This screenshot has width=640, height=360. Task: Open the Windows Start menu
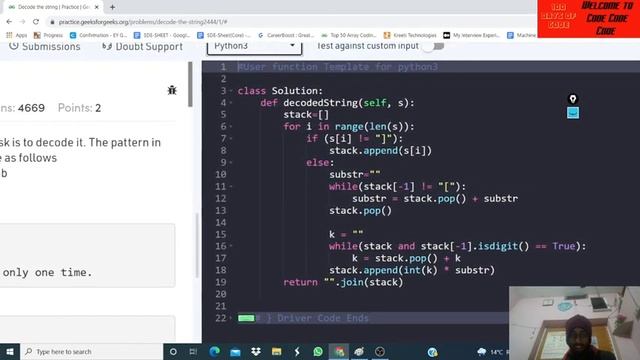click(10, 351)
